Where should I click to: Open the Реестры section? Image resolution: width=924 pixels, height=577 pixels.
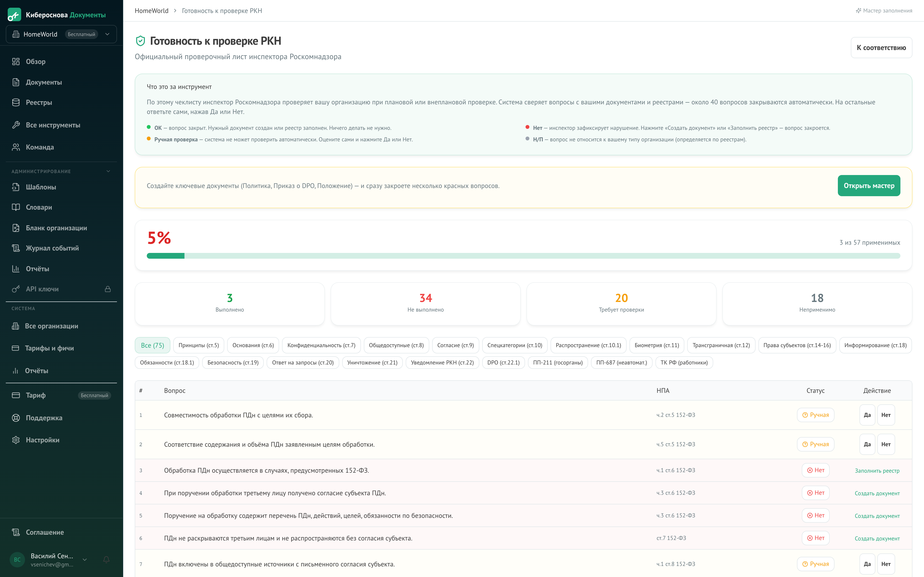click(39, 102)
